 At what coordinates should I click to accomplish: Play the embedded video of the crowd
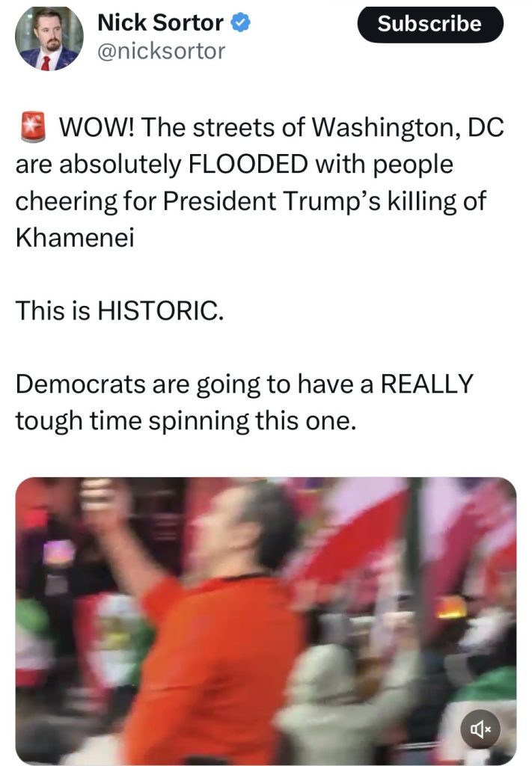coord(266,621)
